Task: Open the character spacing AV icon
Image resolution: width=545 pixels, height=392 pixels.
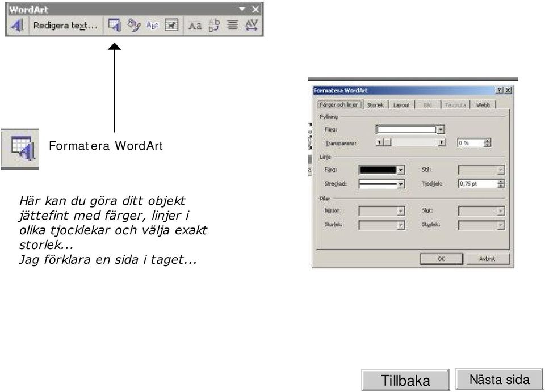Action: click(251, 26)
